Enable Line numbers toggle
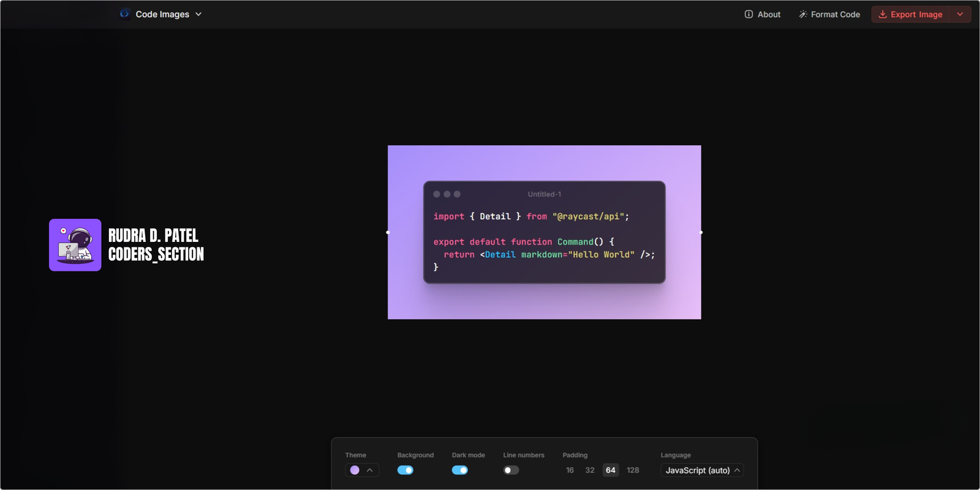Image resolution: width=980 pixels, height=490 pixels. 511,470
